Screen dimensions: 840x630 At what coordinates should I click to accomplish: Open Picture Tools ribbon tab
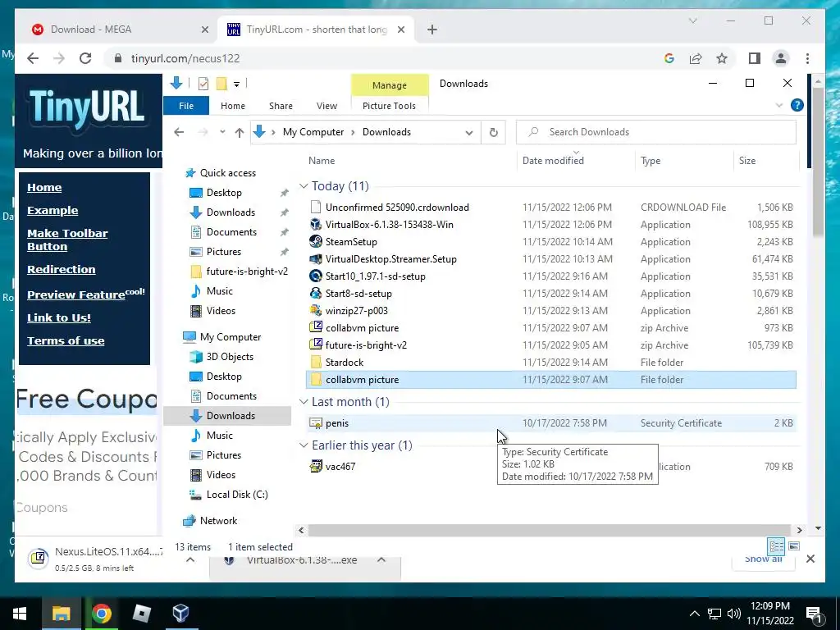pyautogui.click(x=389, y=106)
